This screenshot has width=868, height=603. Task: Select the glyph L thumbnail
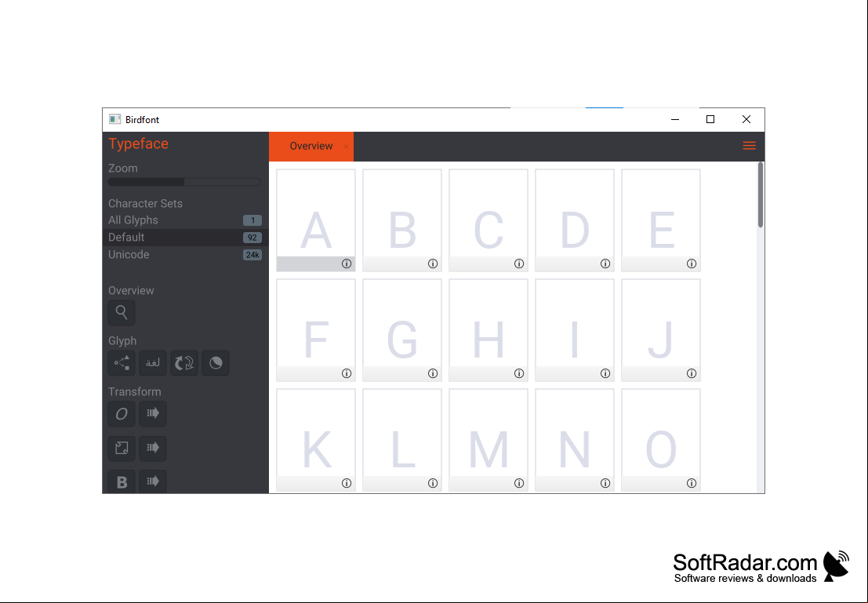pos(402,440)
